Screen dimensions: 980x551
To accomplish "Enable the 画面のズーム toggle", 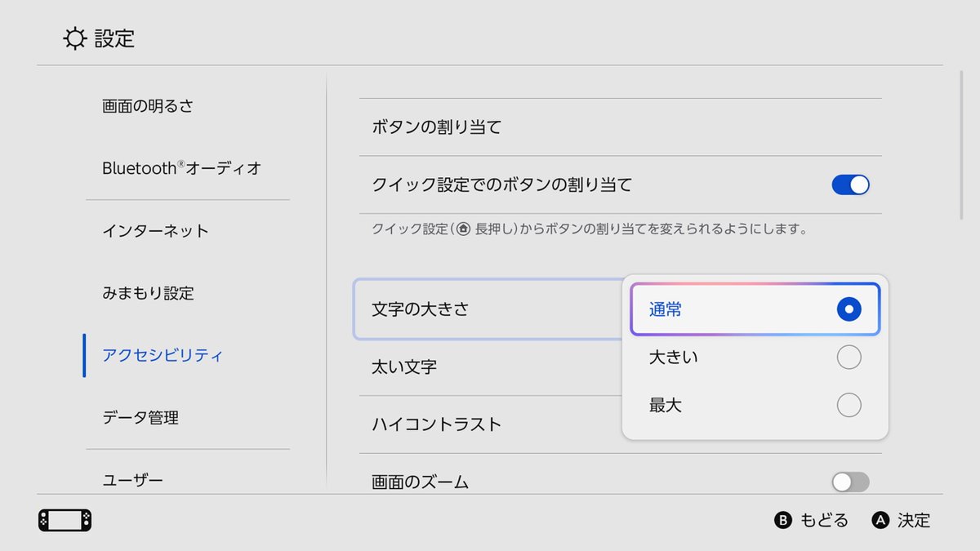I will tap(850, 482).
